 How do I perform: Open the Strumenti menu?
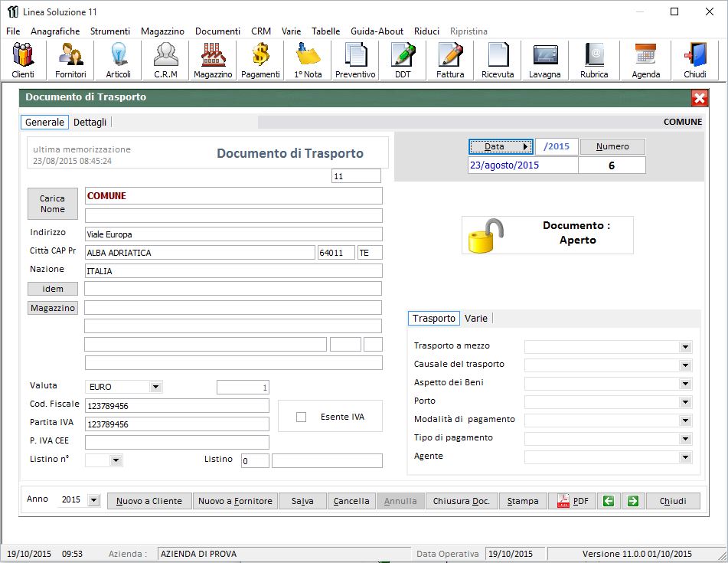[110, 31]
